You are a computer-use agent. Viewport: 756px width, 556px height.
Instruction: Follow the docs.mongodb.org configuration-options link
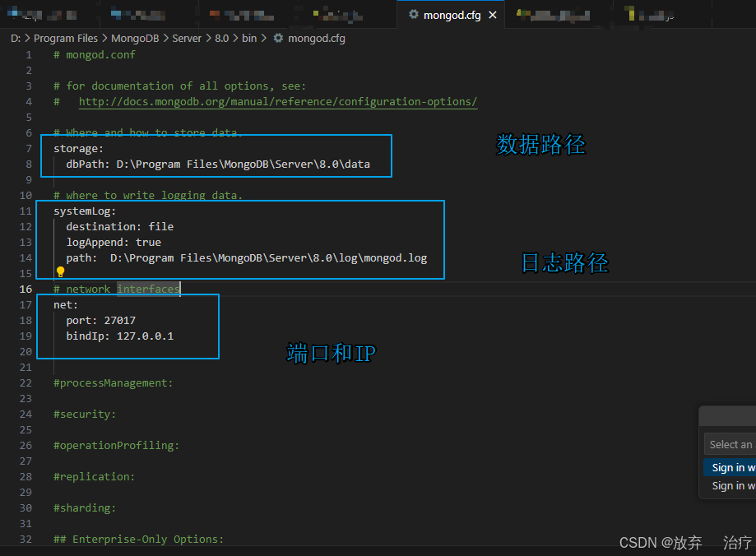278,102
